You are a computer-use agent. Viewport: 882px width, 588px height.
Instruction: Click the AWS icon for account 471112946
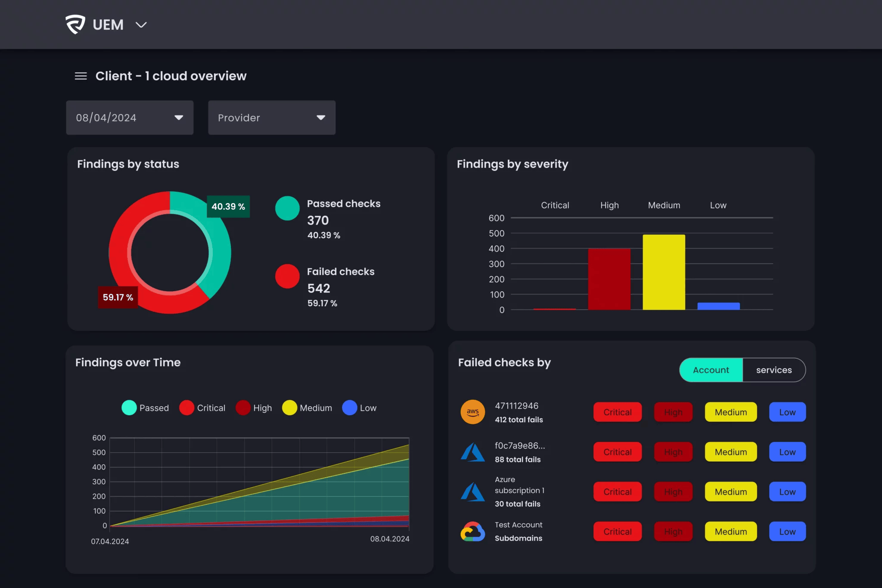pyautogui.click(x=472, y=412)
